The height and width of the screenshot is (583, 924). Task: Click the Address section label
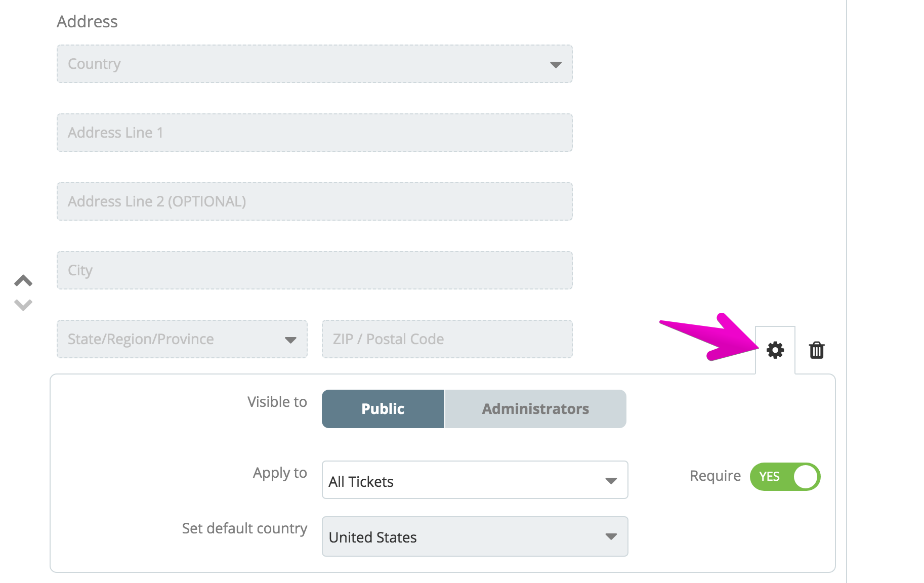pos(87,22)
